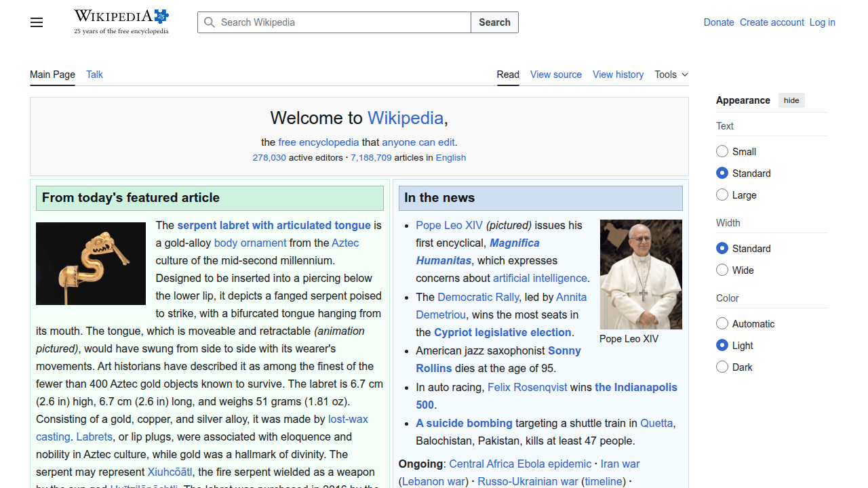Open Cypriot legislative election link
Screen dimensions: 868x488
(502, 332)
